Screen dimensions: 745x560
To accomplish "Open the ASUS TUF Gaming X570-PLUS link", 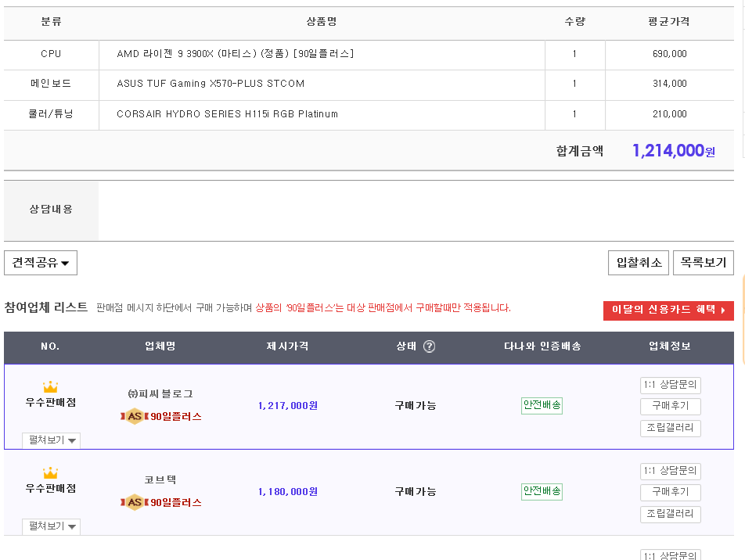I will [x=211, y=84].
